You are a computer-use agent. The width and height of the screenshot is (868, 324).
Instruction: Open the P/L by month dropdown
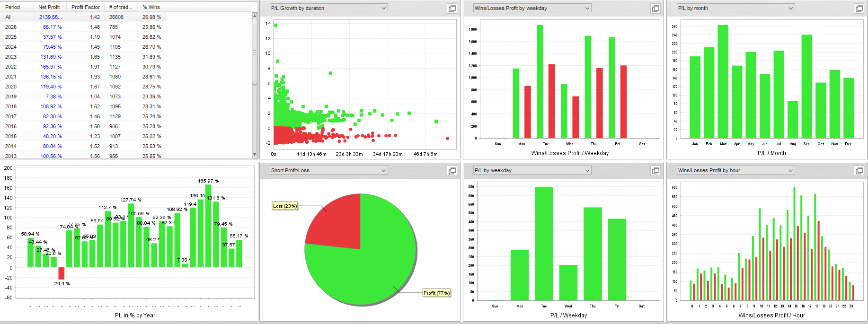click(x=735, y=8)
